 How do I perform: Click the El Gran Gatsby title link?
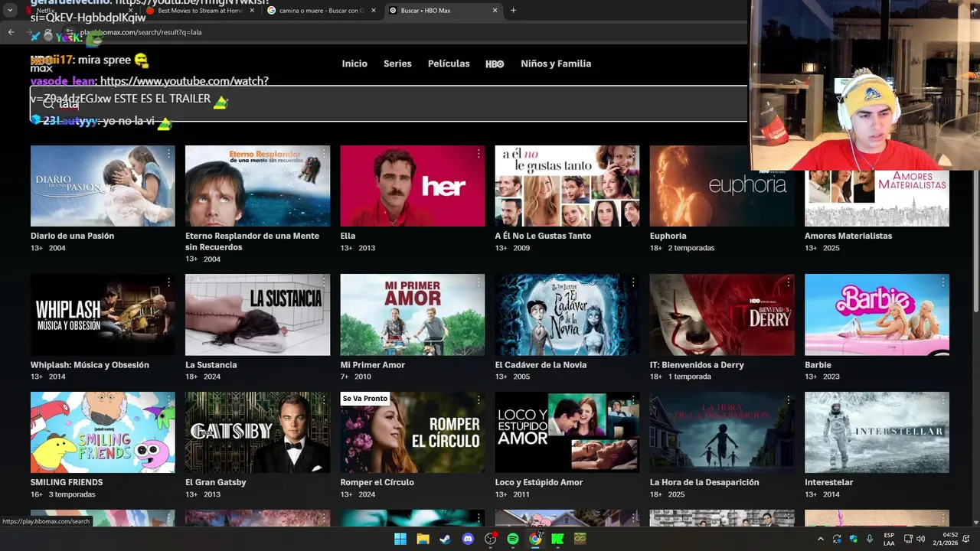(x=216, y=482)
